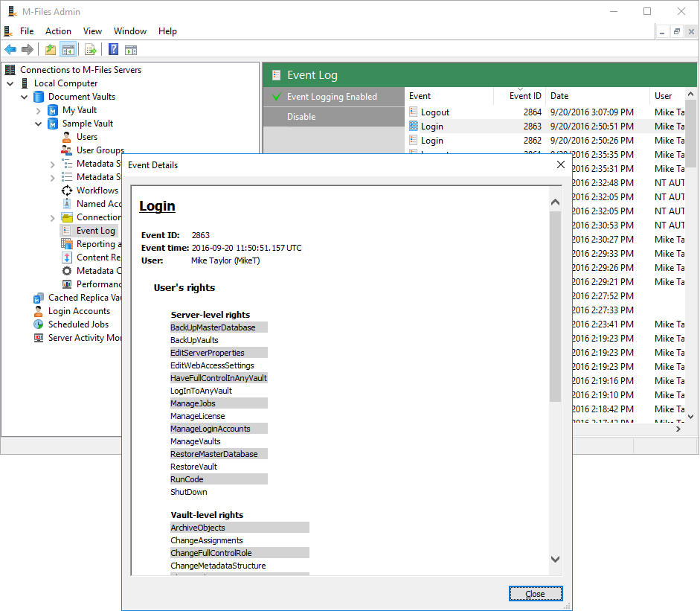Click the User Groups icon in tree
The image size is (700, 611).
66,150
